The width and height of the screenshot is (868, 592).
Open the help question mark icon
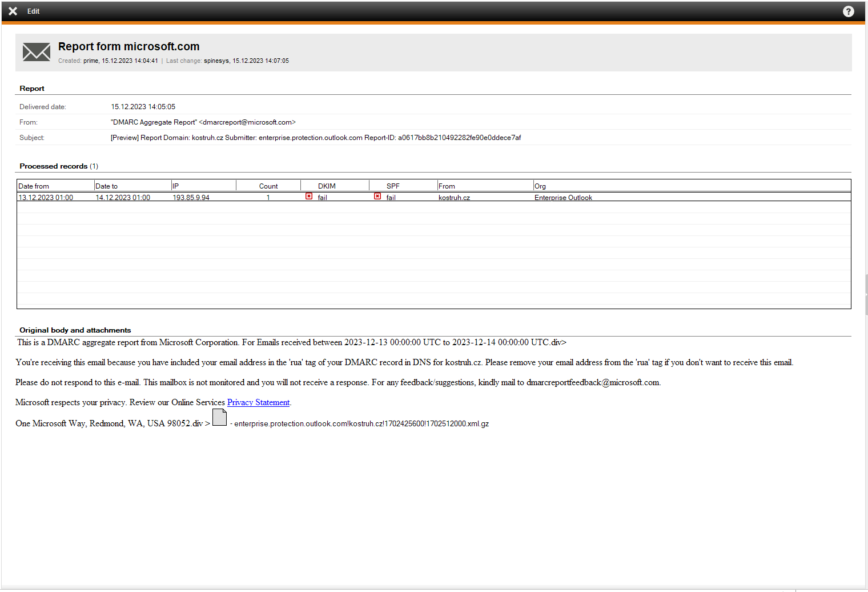click(849, 11)
